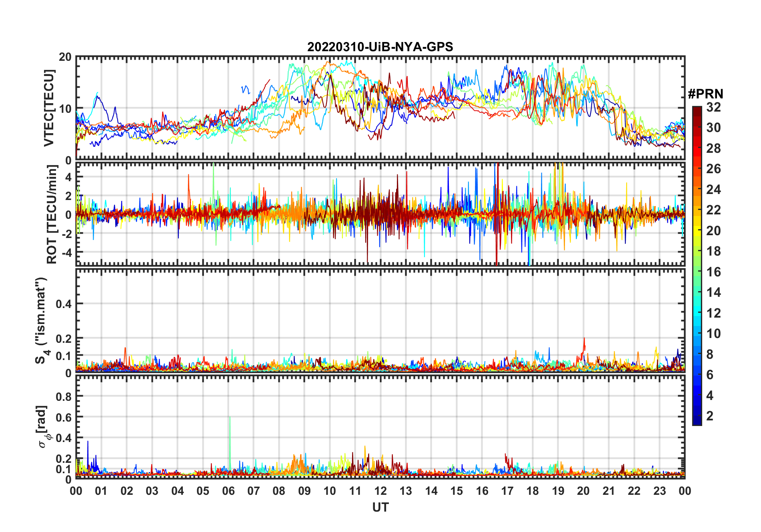The image size is (761, 532).
Task: Click the #PRN colorbar title
Action: click(x=705, y=94)
